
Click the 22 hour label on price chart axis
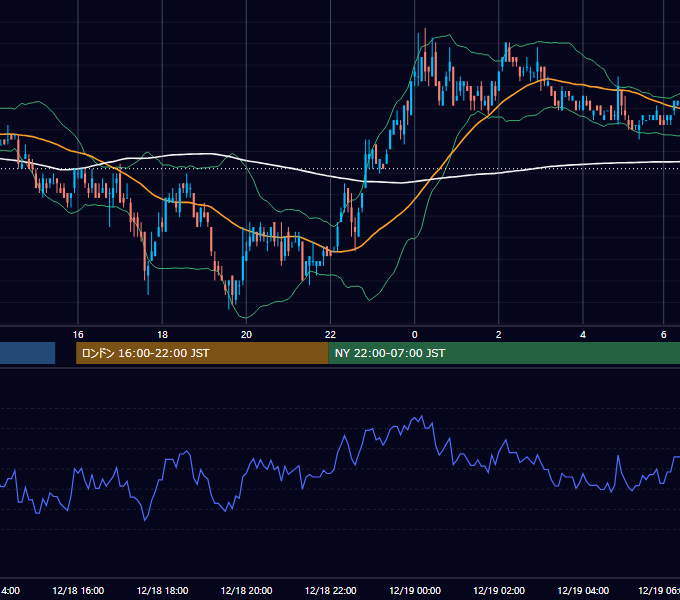tap(330, 335)
